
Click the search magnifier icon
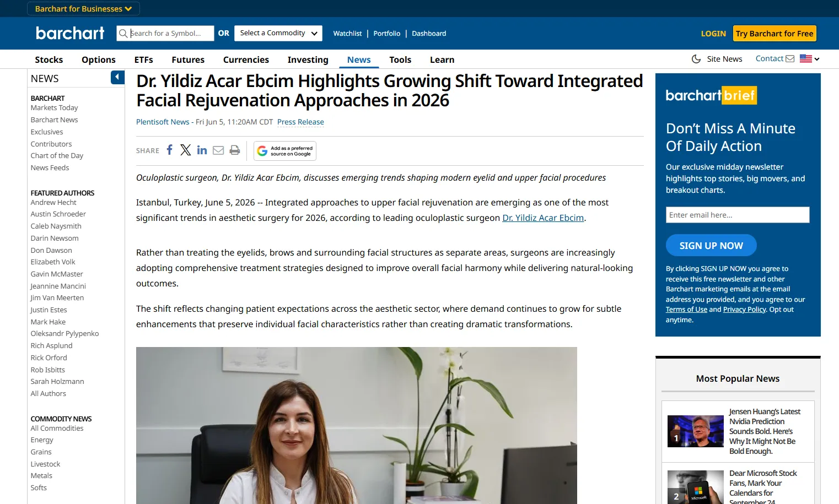click(123, 34)
